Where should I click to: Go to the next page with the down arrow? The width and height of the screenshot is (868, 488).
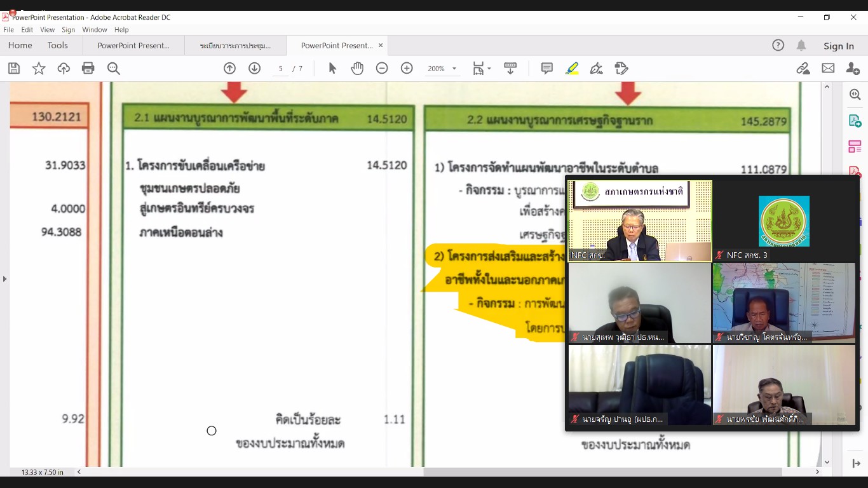coord(255,69)
